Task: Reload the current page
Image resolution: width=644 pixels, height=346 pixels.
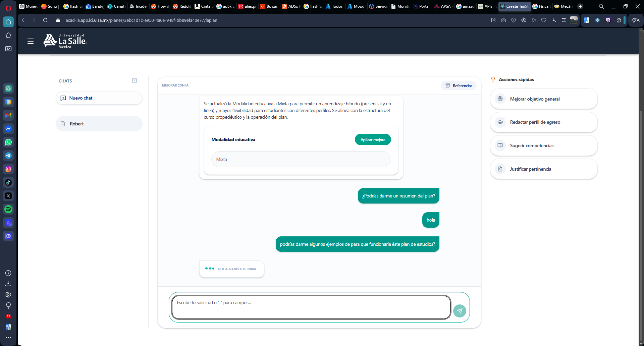Action: 45,20
